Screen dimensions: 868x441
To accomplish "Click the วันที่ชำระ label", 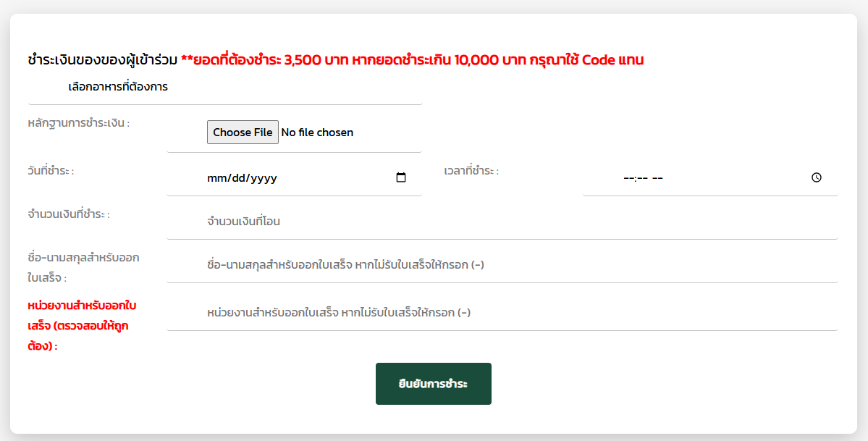I will click(x=51, y=171).
